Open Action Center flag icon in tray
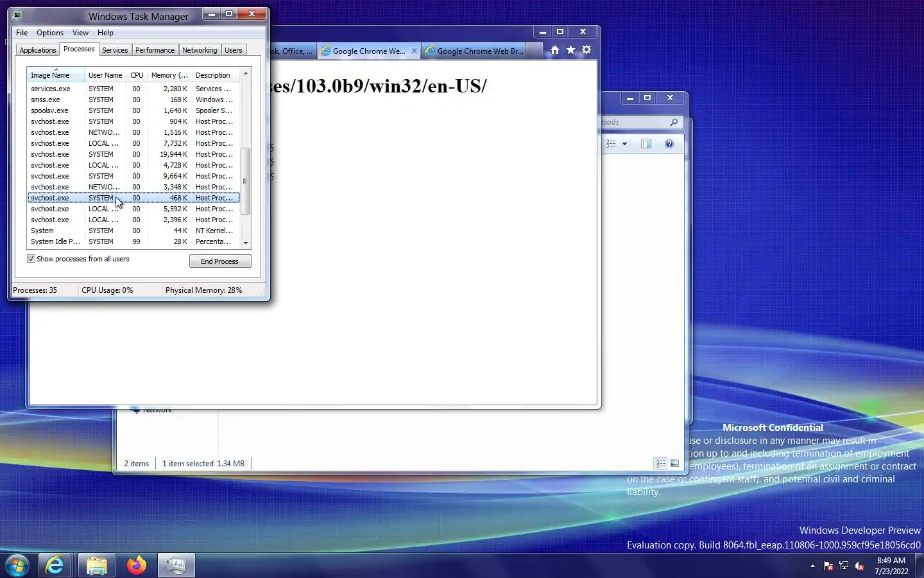This screenshot has width=924, height=578. [x=828, y=566]
